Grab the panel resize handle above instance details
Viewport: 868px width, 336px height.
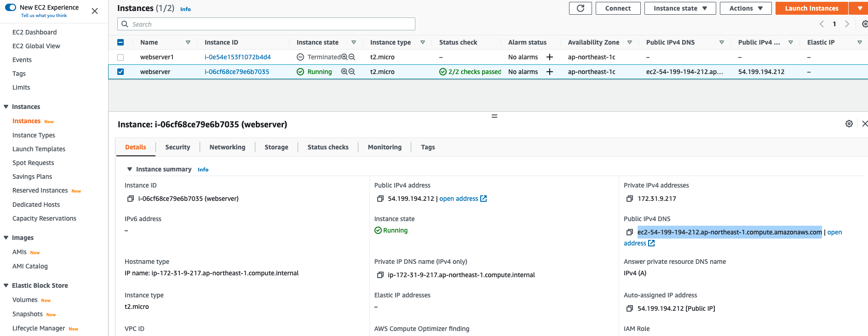pyautogui.click(x=494, y=116)
